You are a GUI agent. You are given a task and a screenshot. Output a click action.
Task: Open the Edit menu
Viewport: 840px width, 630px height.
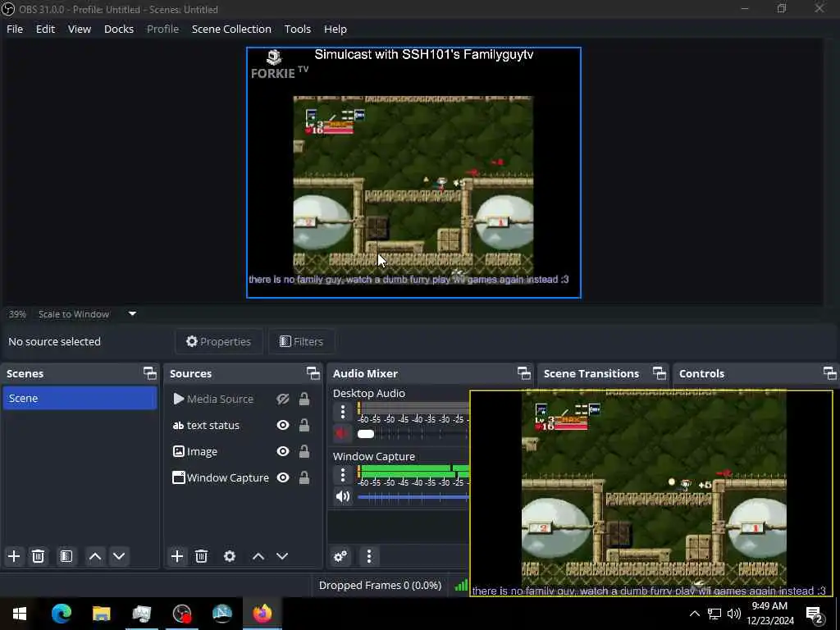point(46,29)
